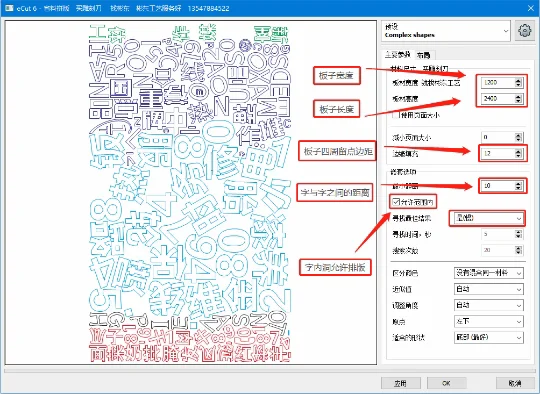
Task: Increase the 0 value with its up arrow
Action: click(519, 135)
